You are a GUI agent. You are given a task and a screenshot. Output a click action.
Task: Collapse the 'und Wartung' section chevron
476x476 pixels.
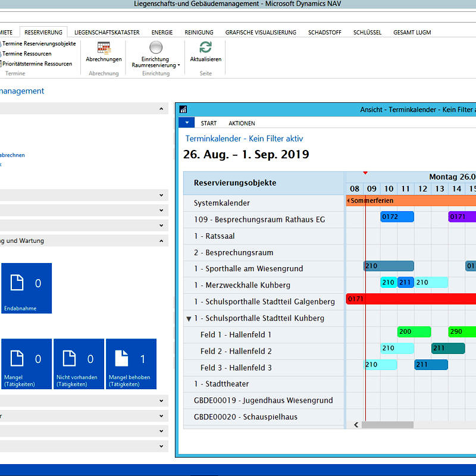point(161,241)
